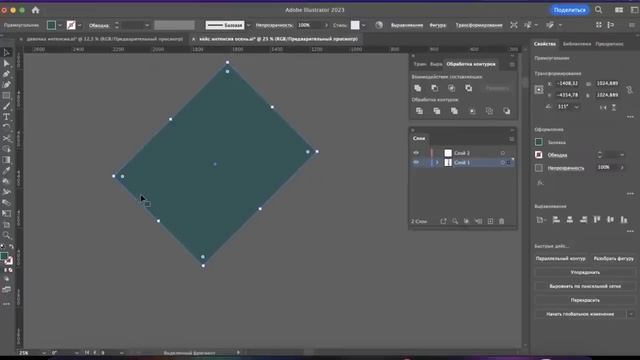Viewport: 640px width, 360px height.
Task: Switch to the Свойства tab
Action: point(545,44)
